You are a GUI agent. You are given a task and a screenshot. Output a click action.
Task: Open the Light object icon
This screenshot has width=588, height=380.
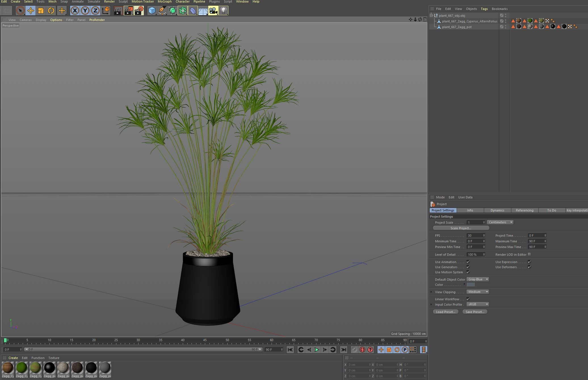tap(224, 11)
